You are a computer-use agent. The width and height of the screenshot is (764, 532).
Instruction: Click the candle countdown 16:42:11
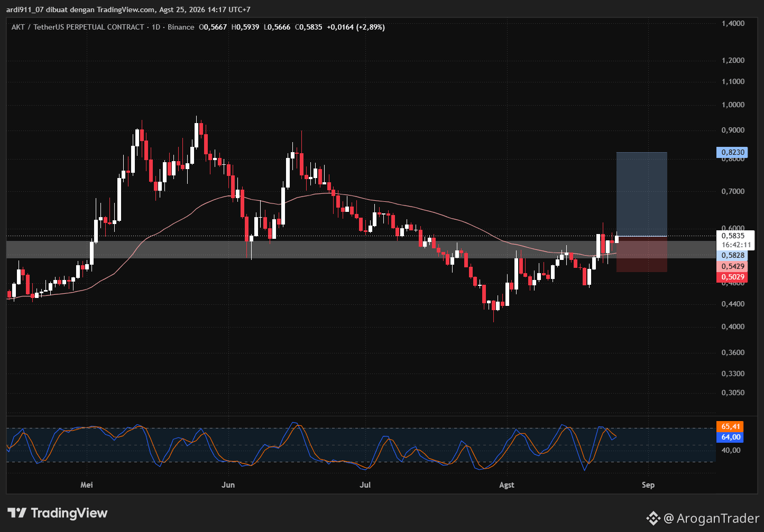click(x=735, y=245)
